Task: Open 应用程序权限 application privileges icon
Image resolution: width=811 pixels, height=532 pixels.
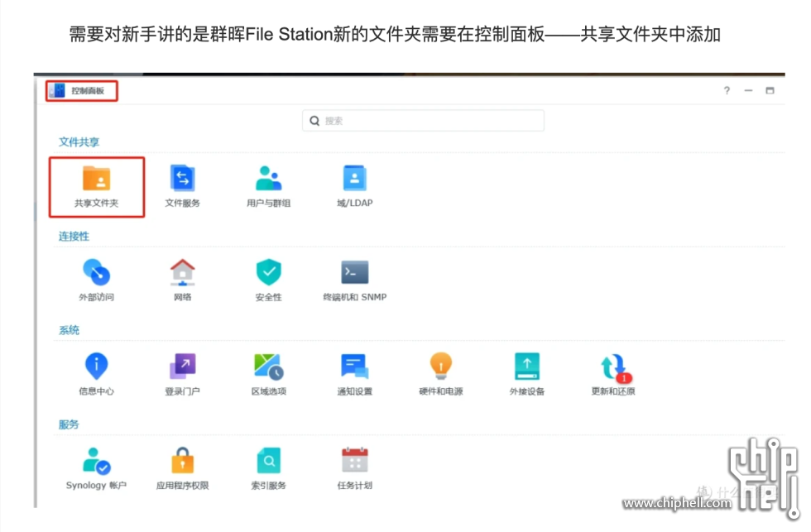Action: pos(183,460)
